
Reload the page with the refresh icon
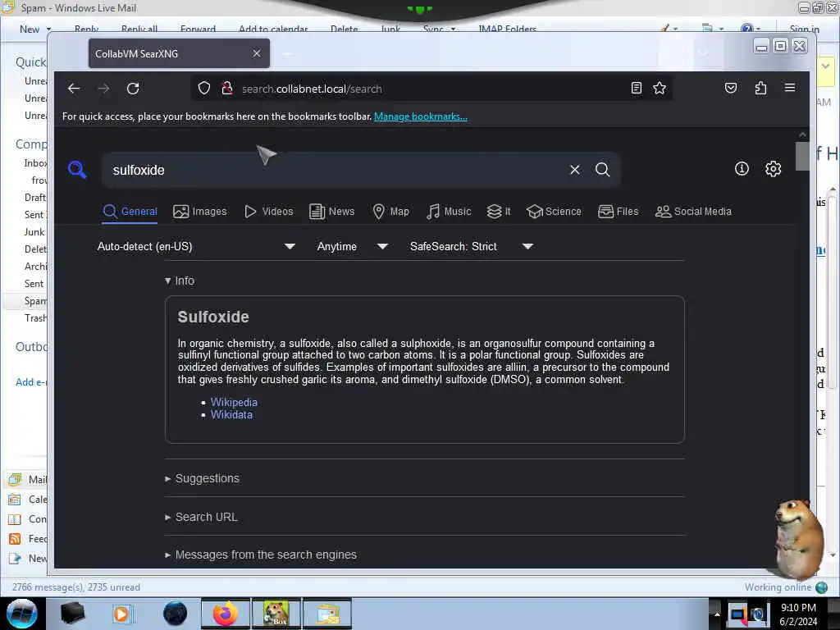tap(133, 89)
